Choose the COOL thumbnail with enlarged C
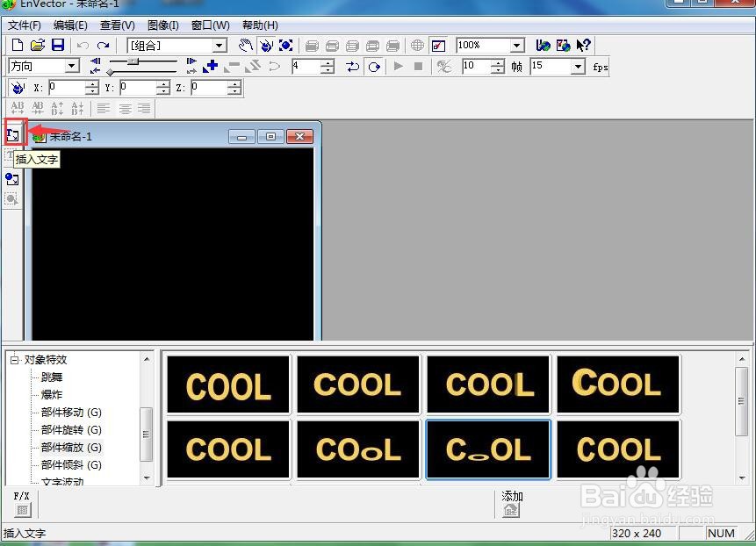The width and height of the screenshot is (756, 546). tap(618, 384)
